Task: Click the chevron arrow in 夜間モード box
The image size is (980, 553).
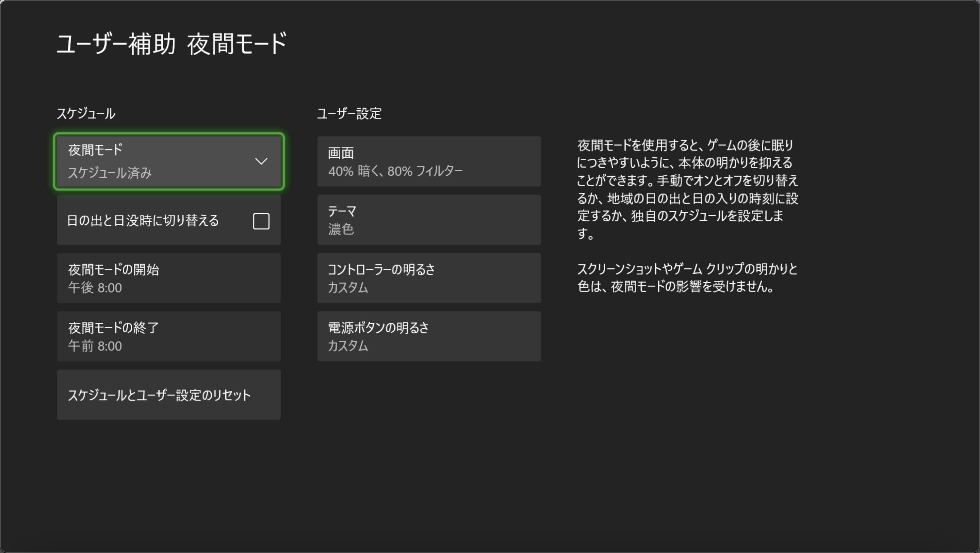Action: pos(261,161)
